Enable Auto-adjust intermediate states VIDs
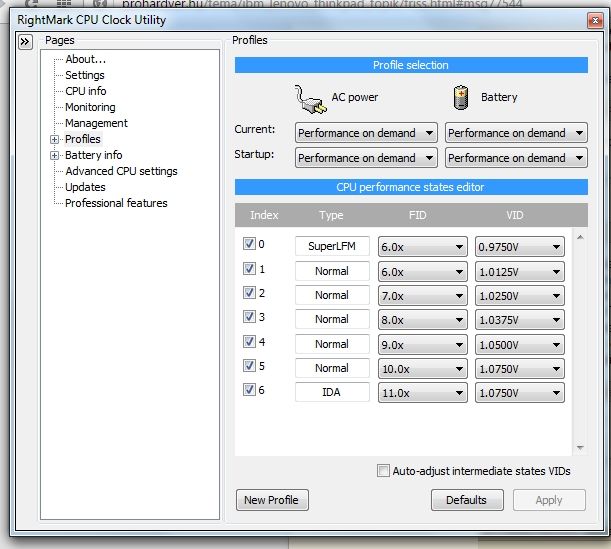 pyautogui.click(x=383, y=471)
